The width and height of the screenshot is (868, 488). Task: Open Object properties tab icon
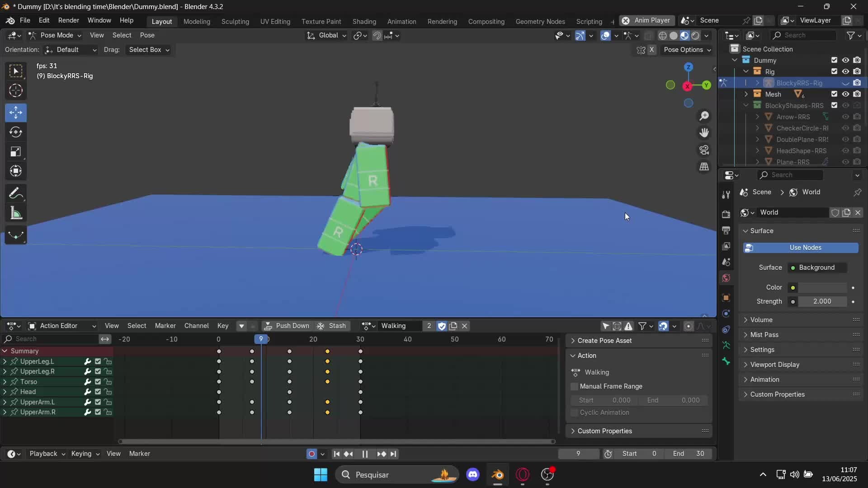(x=726, y=298)
